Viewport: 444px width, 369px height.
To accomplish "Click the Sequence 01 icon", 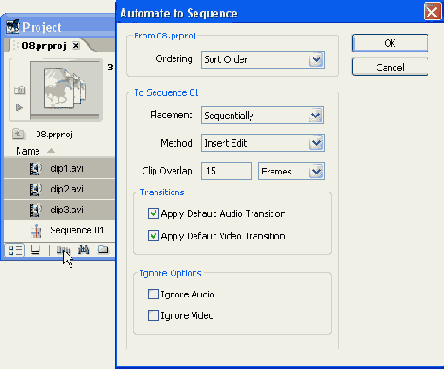I will point(36,231).
